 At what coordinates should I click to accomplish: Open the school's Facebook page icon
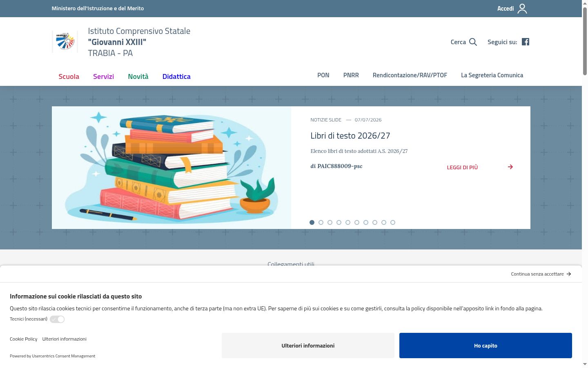(x=526, y=42)
